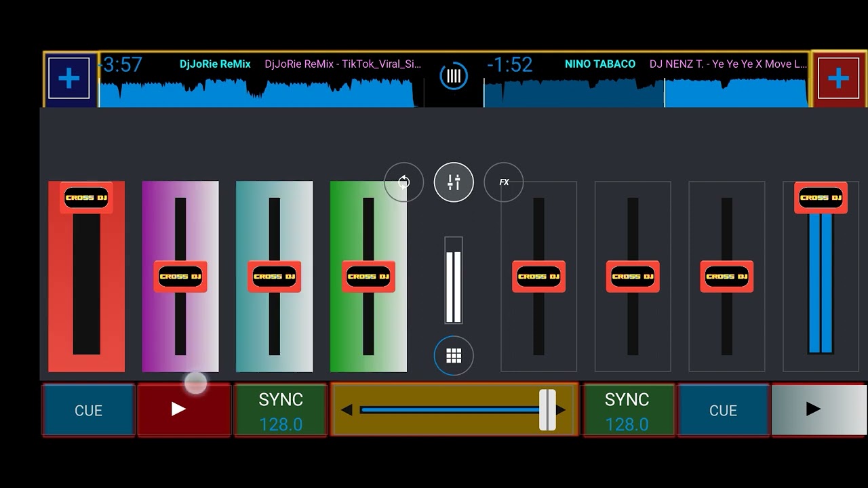The image size is (868, 488).
Task: Click the left deck time -3:57
Action: (121, 65)
